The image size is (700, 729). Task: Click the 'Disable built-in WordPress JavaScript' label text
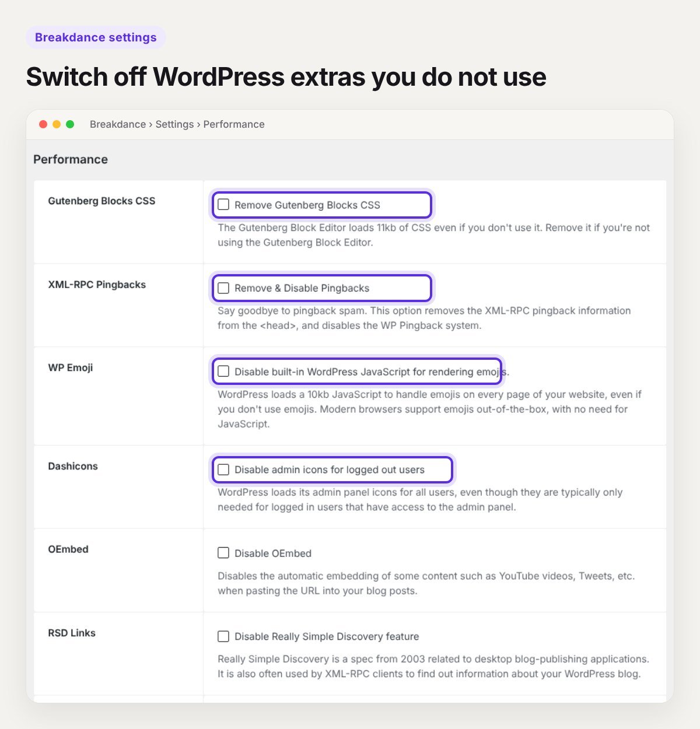372,372
